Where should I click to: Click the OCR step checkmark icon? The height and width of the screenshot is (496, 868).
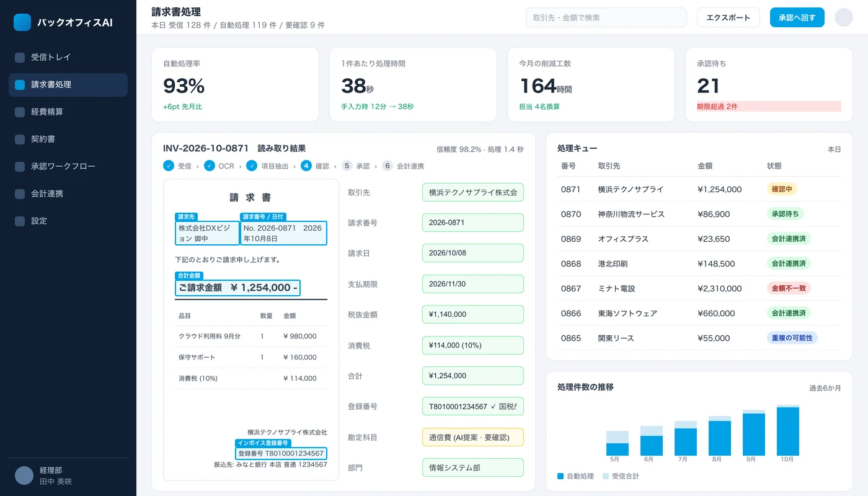click(x=210, y=166)
